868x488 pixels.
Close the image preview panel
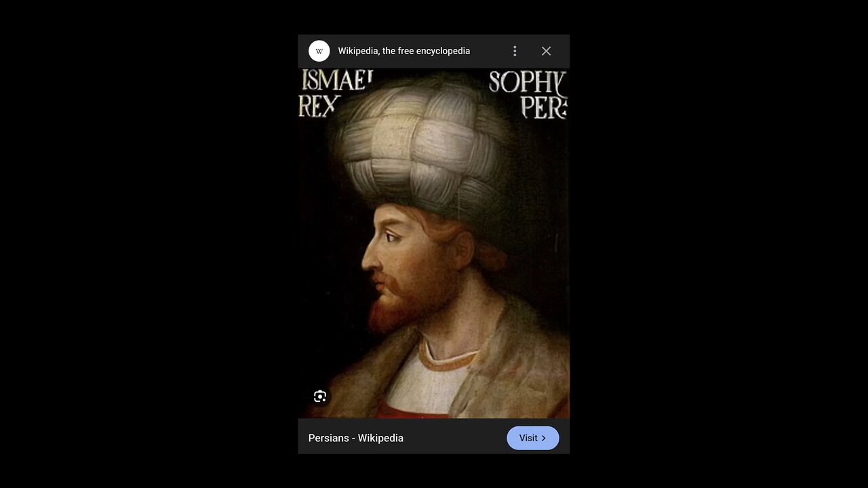click(x=546, y=51)
